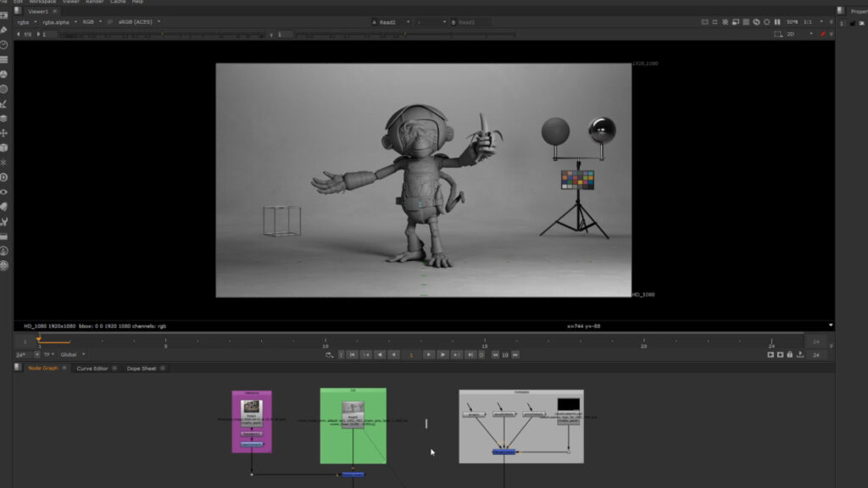The height and width of the screenshot is (488, 868).
Task: Click the Time nodes clock icon
Action: (x=4, y=44)
